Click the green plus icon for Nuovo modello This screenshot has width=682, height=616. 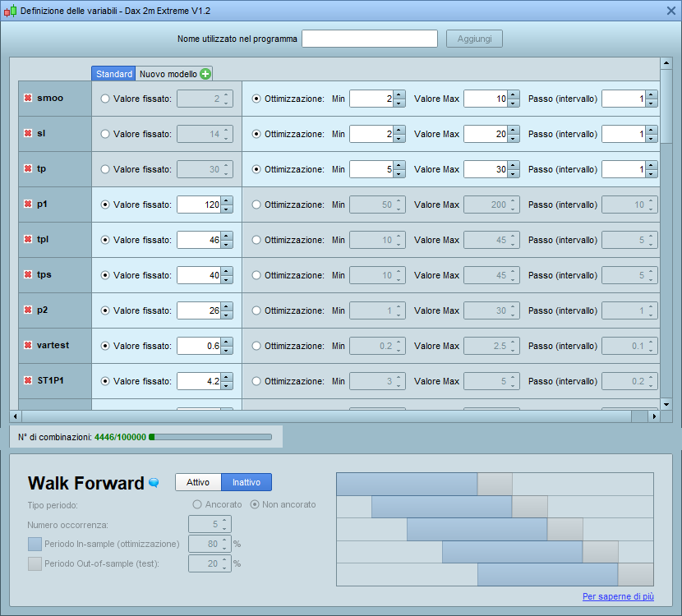click(x=205, y=74)
